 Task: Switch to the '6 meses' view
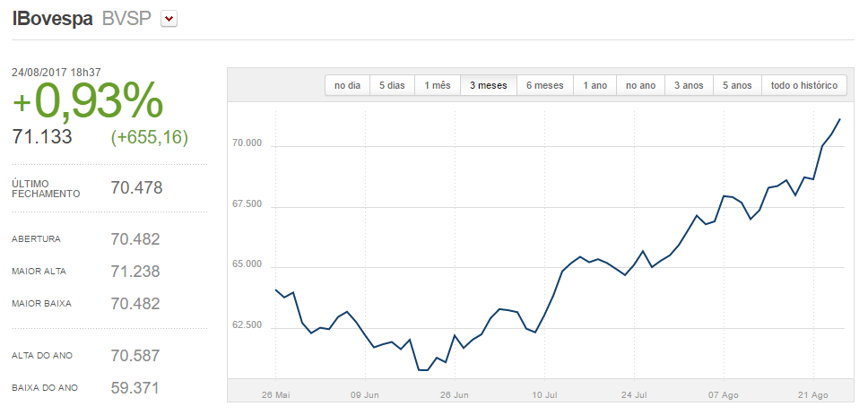coord(545,85)
